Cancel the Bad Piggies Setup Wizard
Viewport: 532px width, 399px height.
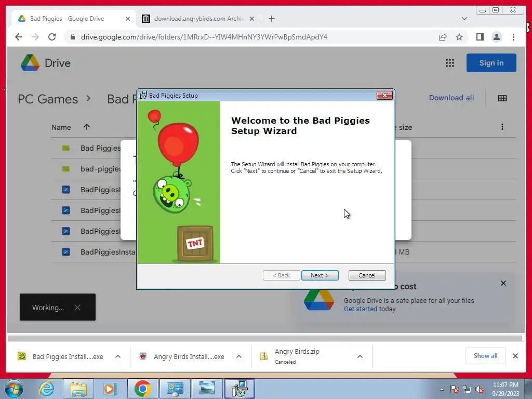(367, 275)
